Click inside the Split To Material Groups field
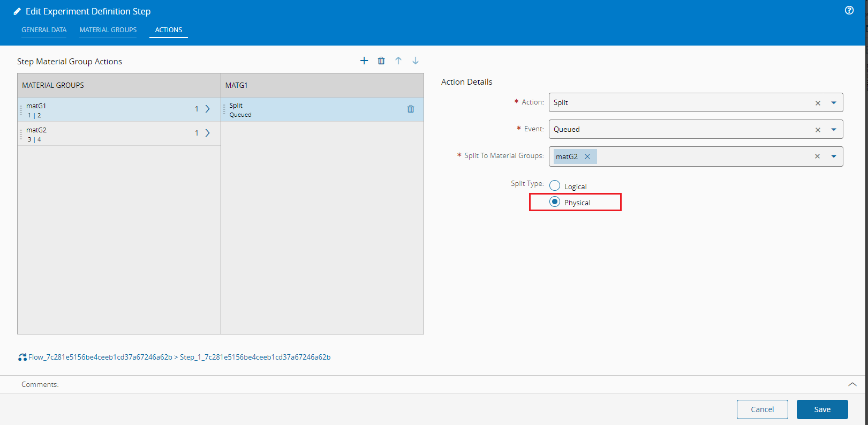The height and width of the screenshot is (425, 868). point(696,156)
